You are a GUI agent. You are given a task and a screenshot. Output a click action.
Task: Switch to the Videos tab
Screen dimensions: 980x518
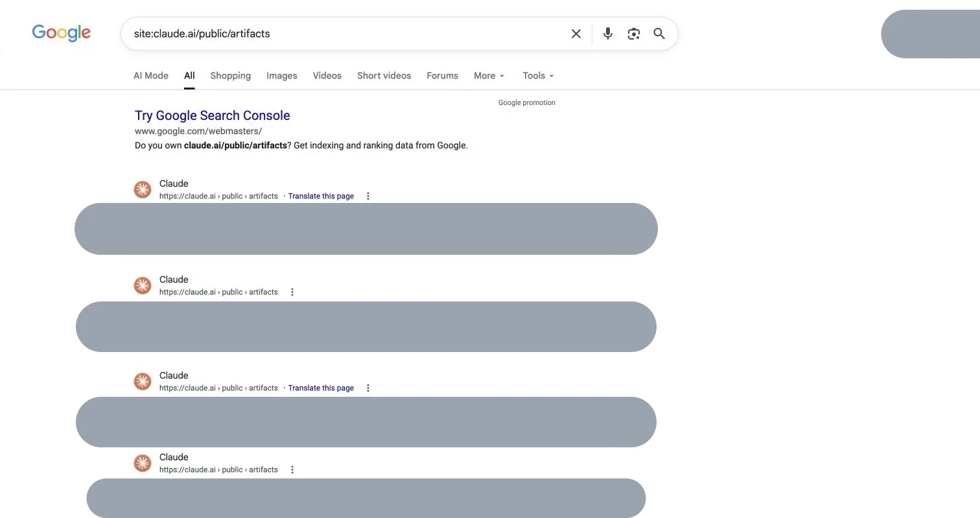tap(327, 75)
